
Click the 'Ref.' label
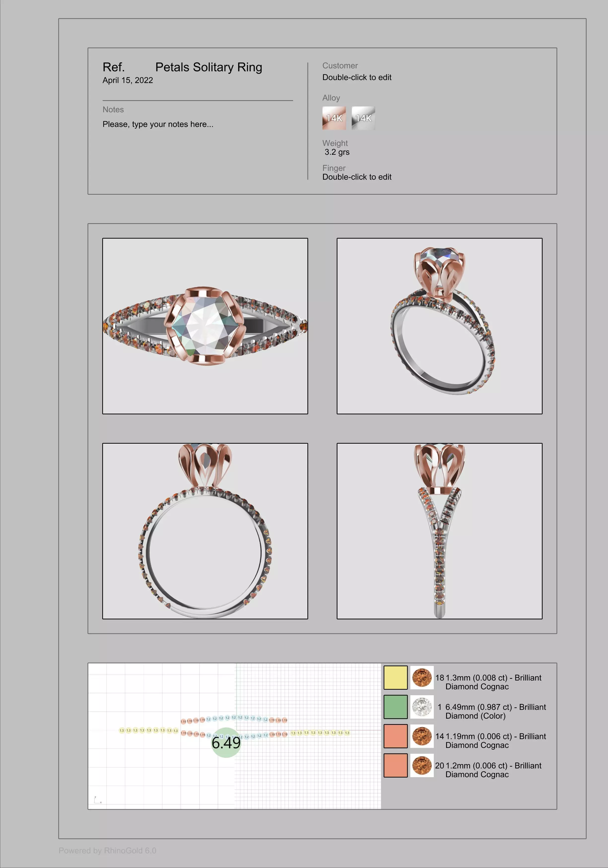click(x=113, y=67)
